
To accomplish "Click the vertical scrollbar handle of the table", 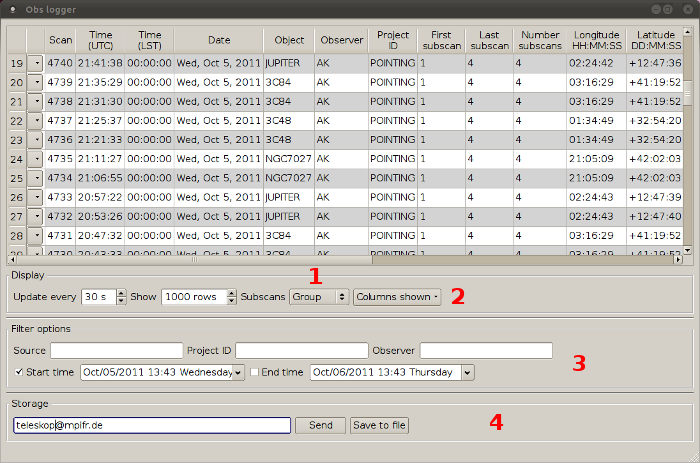I will (x=688, y=93).
